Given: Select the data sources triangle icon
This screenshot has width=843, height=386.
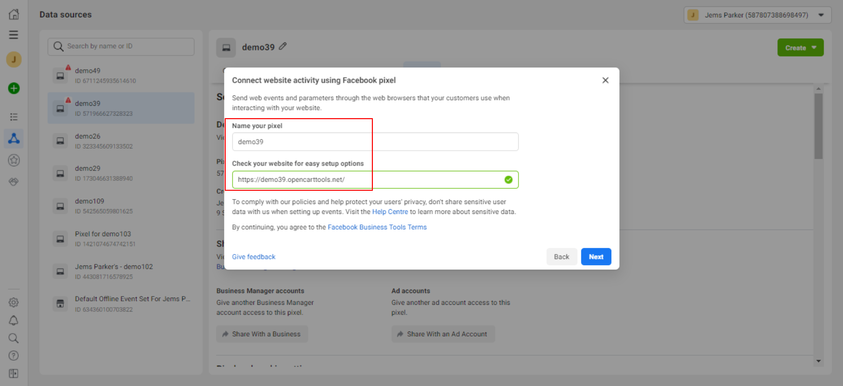Looking at the screenshot, I should pos(14,138).
